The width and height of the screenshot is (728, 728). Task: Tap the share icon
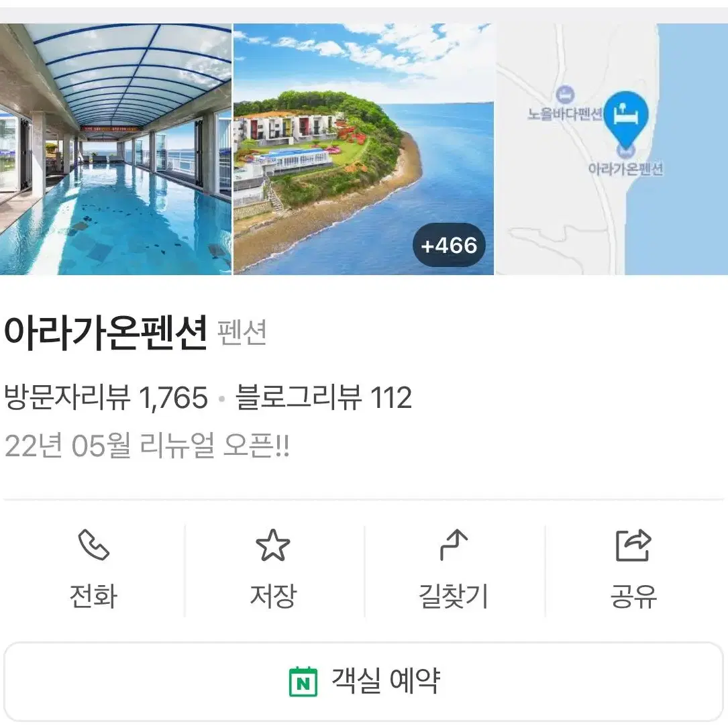[x=633, y=545]
